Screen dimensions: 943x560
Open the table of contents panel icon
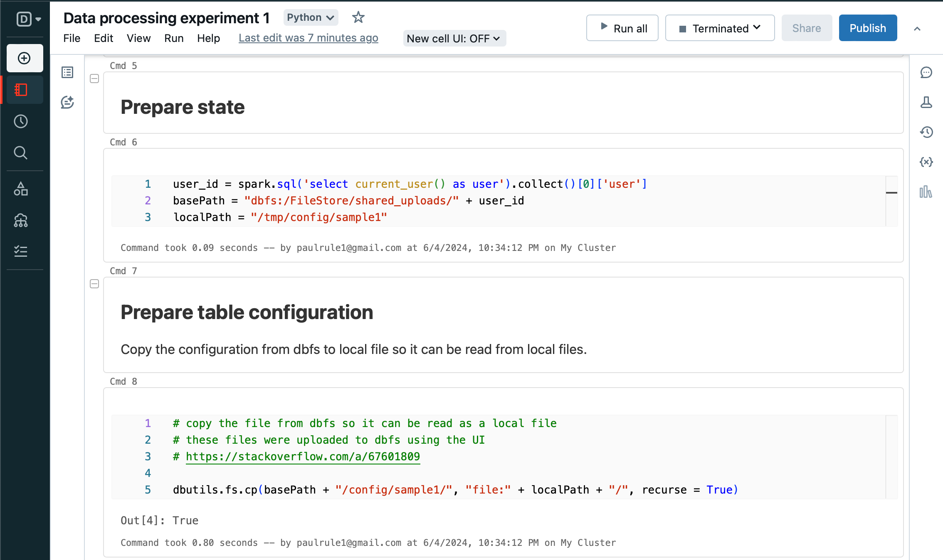tap(67, 72)
